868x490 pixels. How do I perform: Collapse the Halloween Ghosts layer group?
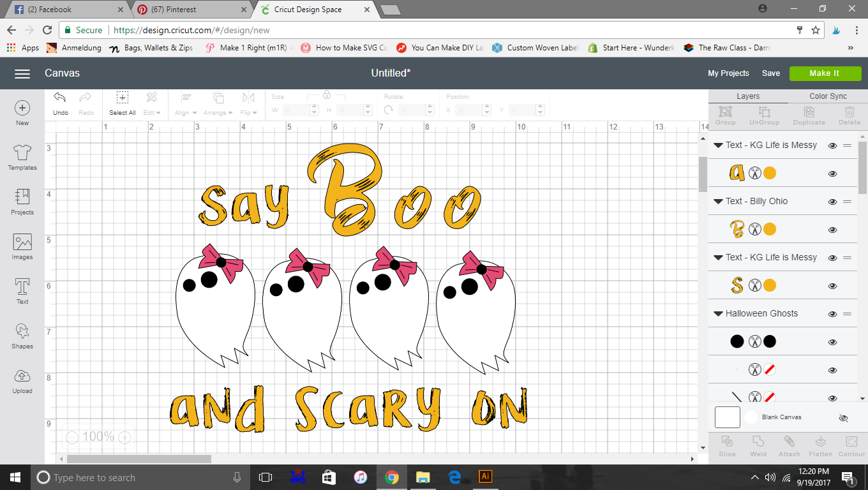click(719, 314)
